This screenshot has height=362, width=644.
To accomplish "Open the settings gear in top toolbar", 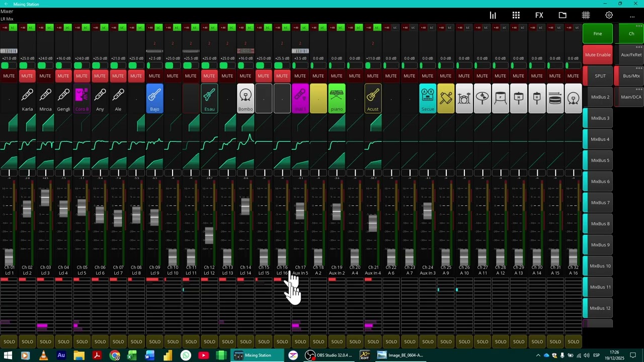I will coord(609,15).
